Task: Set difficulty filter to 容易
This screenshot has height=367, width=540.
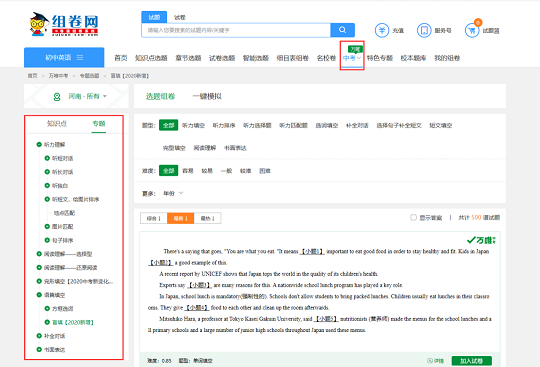Action: (188, 171)
